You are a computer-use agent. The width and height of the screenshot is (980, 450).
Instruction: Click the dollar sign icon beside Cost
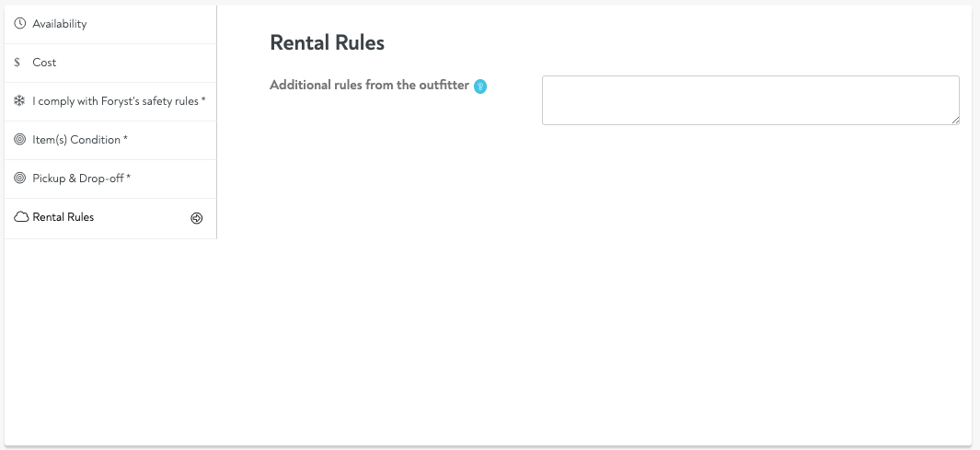pyautogui.click(x=17, y=63)
